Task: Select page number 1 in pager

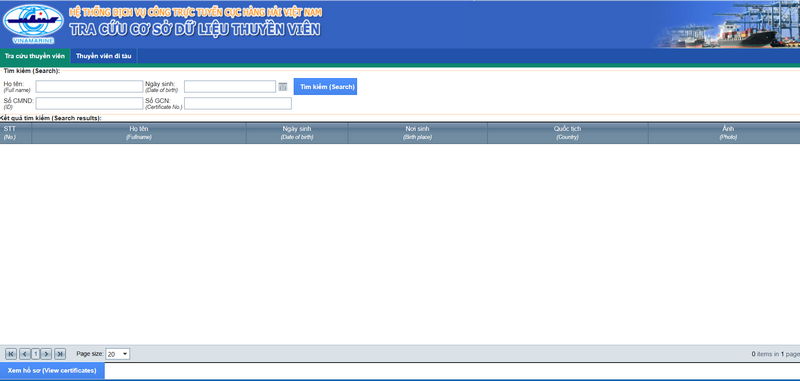Action: point(36,353)
